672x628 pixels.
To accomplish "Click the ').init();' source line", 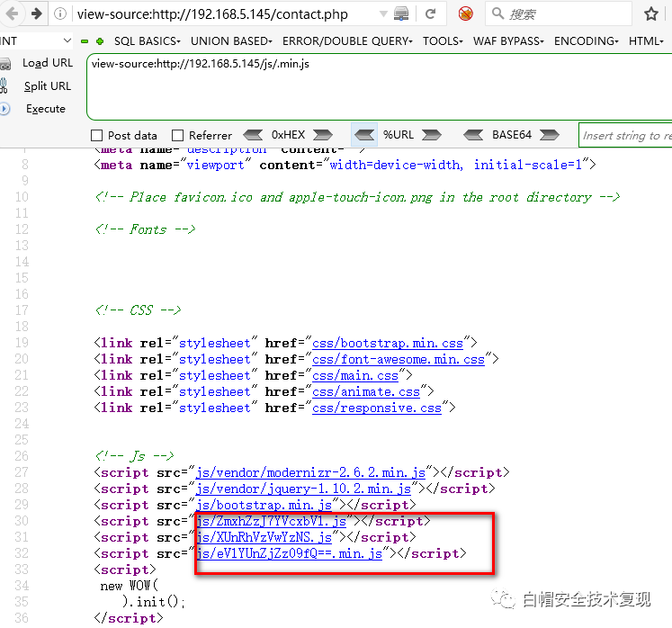I will (154, 602).
